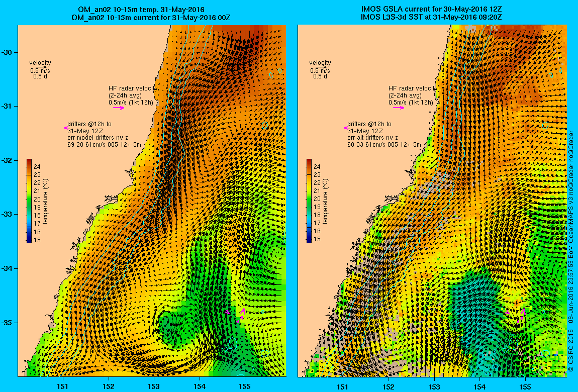The height and width of the screenshot is (392, 578).
Task: Click longitude 154 label under right map
Action: (479, 386)
